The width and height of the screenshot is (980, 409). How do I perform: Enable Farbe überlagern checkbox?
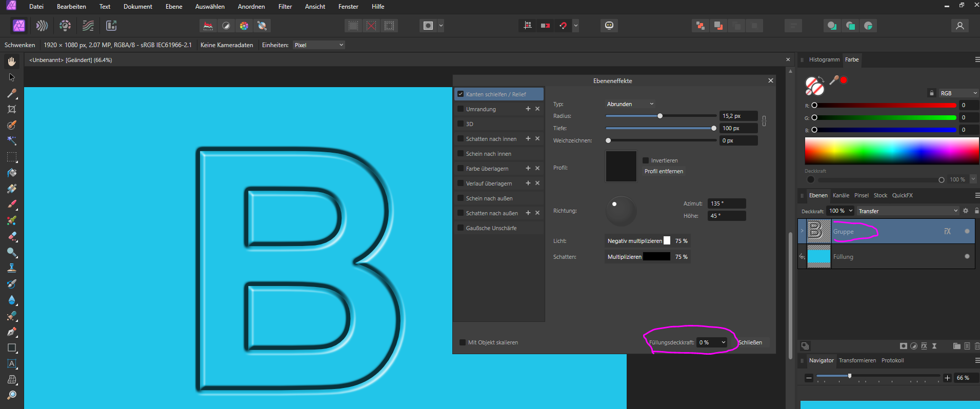(461, 169)
